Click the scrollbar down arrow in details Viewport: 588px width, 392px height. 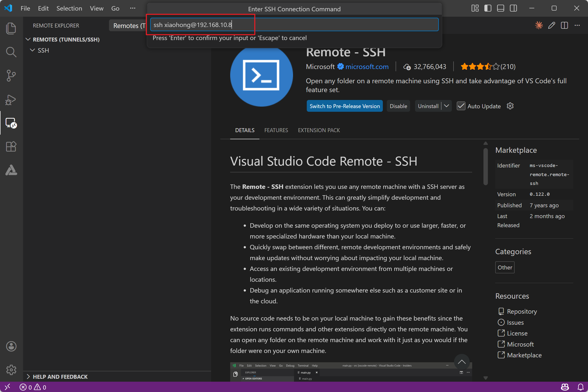tap(486, 378)
